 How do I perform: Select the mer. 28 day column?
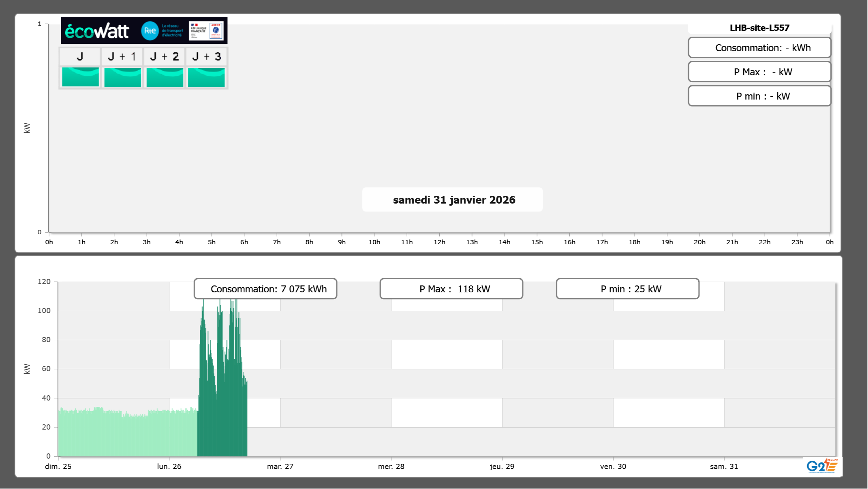(446, 380)
